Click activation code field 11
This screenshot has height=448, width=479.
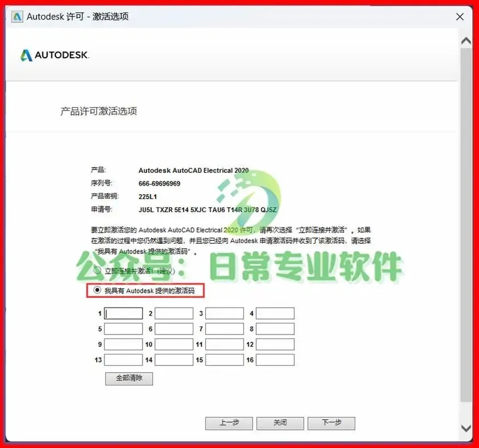coord(225,344)
